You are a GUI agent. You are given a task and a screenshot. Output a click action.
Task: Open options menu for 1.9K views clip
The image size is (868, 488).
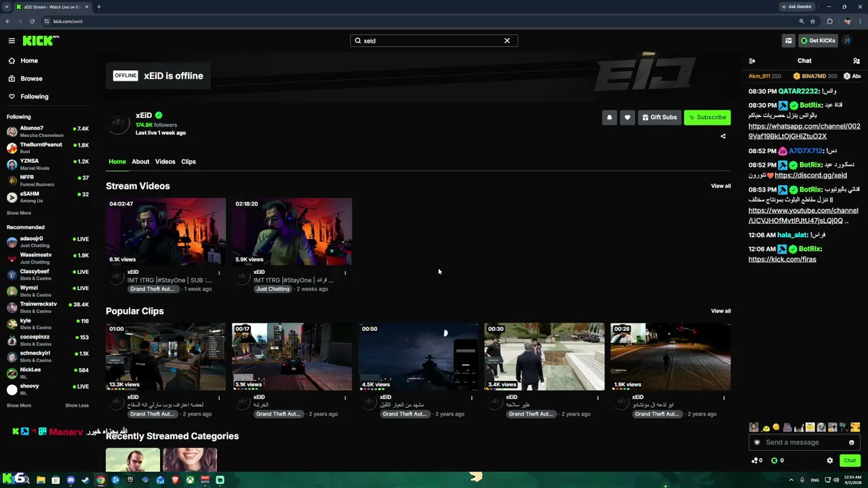click(724, 398)
